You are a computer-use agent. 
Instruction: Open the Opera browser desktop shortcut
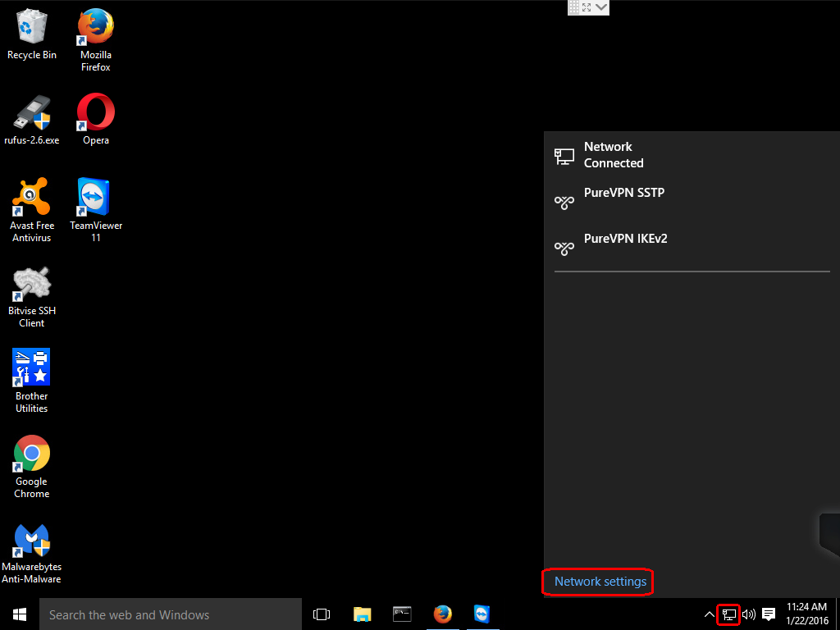[x=96, y=120]
